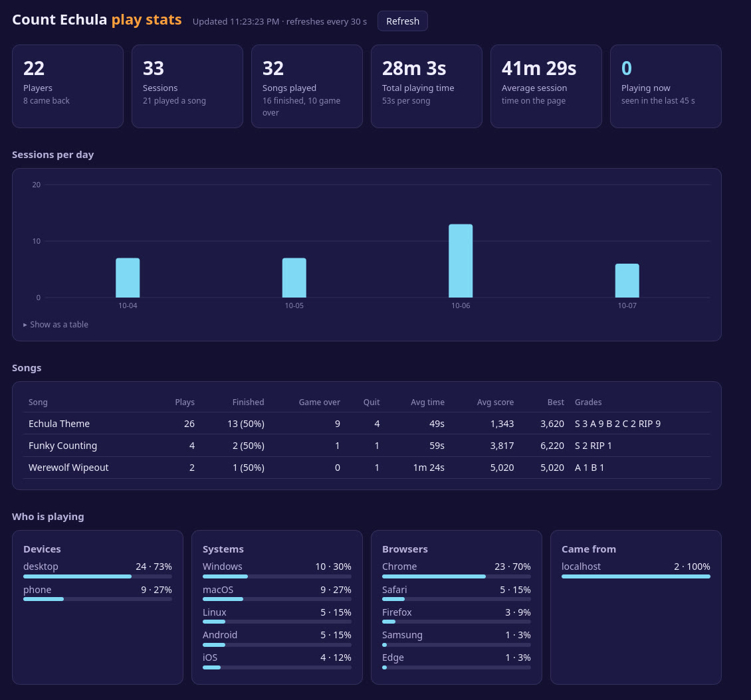751x700 pixels.
Task: Click the Windows systems progress bar
Action: (277, 576)
